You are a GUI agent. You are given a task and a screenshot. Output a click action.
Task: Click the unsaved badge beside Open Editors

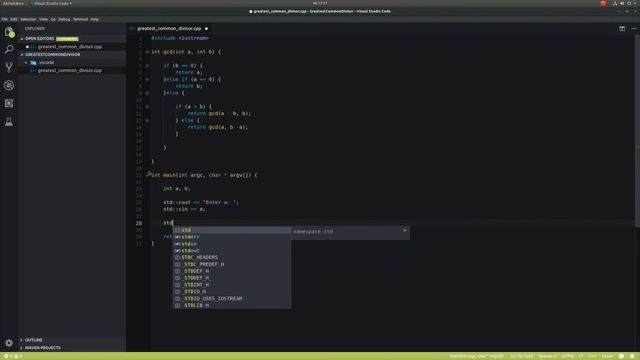67,39
